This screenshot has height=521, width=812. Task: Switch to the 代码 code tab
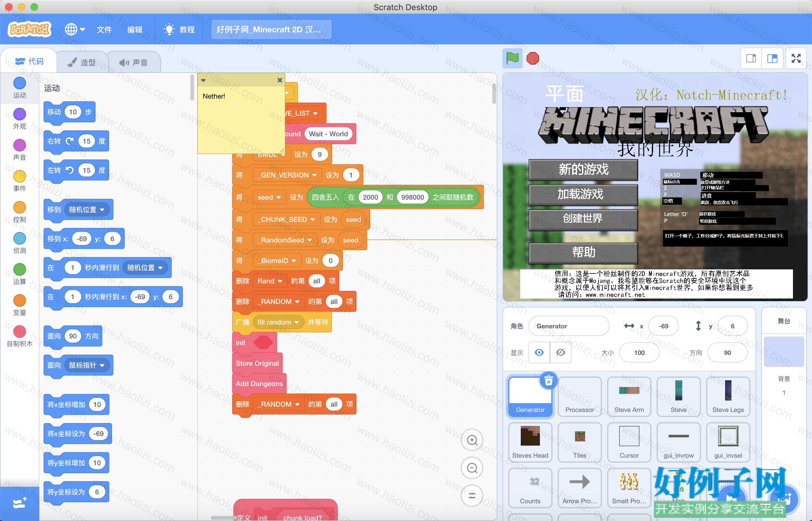[29, 61]
